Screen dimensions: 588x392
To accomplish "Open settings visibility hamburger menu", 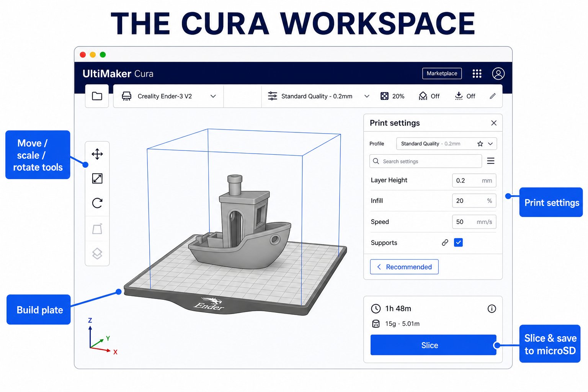I will [x=491, y=161].
